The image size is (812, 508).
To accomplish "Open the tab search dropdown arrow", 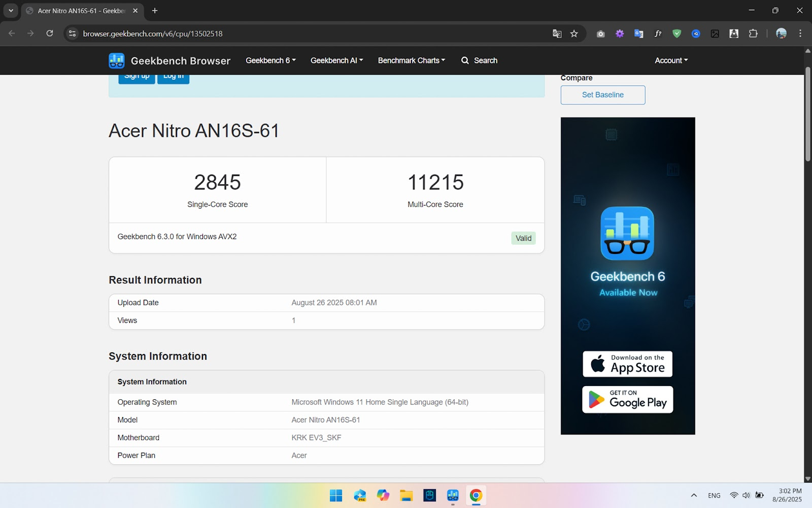I will [11, 11].
